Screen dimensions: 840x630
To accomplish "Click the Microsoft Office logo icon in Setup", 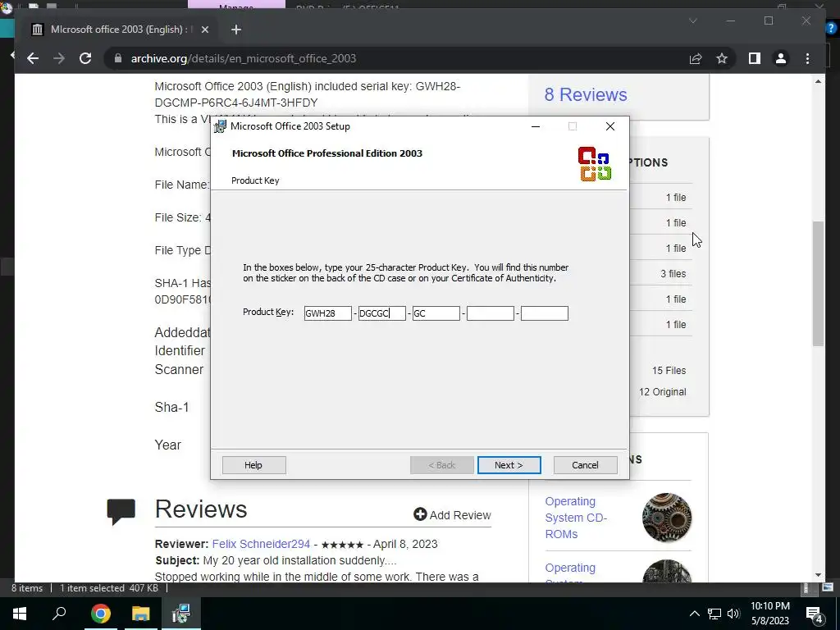I will point(595,164).
